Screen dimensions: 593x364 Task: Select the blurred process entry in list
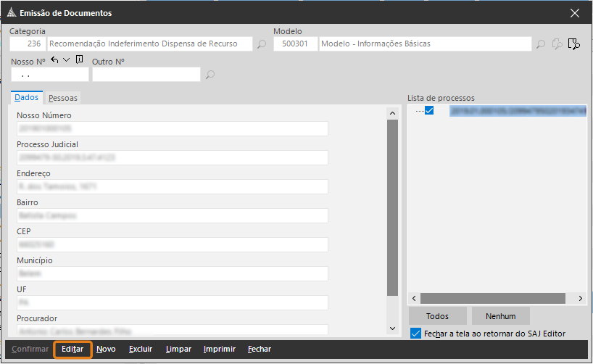pos(516,111)
